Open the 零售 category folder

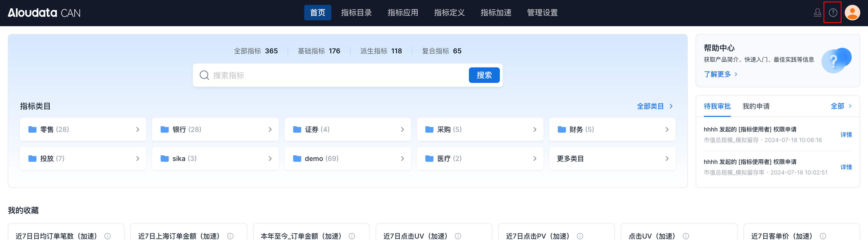tap(83, 129)
